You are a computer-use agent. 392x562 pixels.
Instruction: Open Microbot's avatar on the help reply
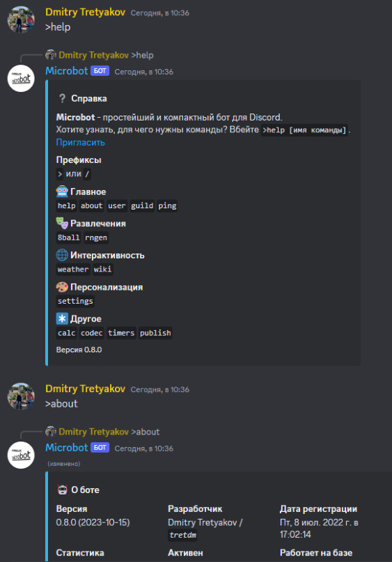pyautogui.click(x=21, y=78)
